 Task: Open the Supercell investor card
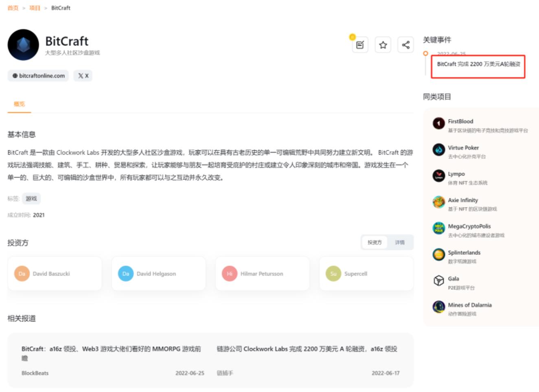coord(366,274)
